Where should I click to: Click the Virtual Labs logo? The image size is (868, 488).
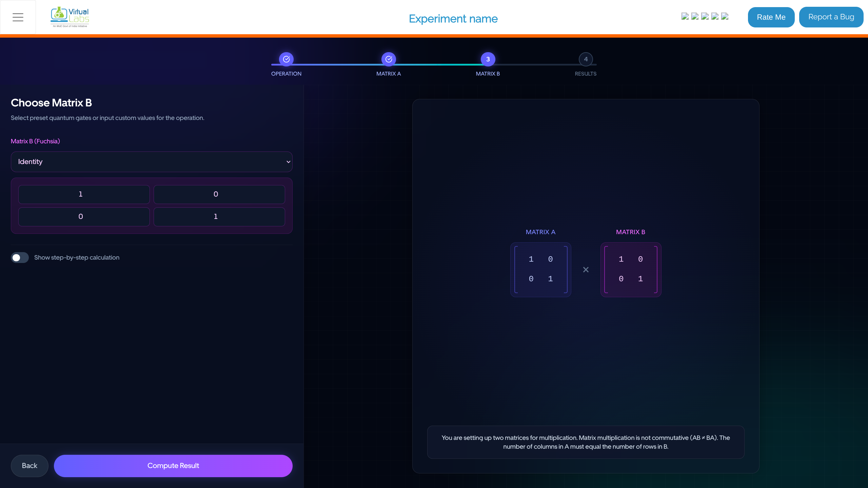[70, 17]
